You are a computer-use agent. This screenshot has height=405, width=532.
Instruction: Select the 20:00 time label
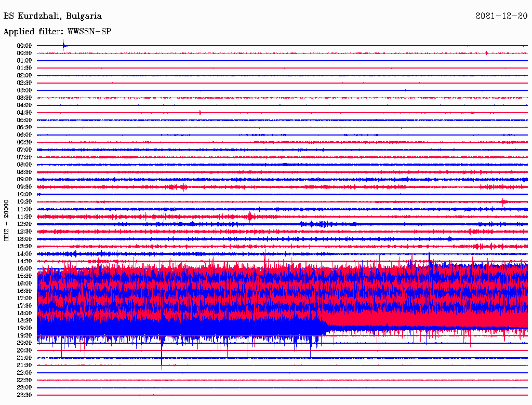pyautogui.click(x=24, y=343)
